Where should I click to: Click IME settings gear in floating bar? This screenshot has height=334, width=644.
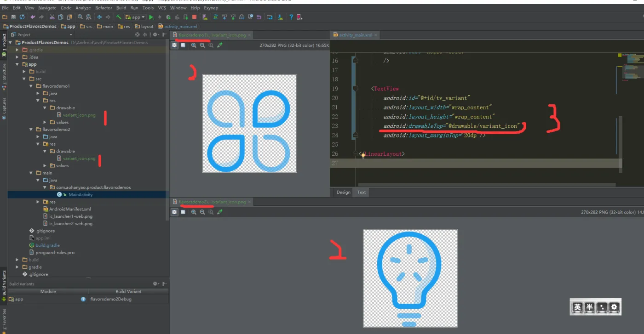[x=615, y=307]
